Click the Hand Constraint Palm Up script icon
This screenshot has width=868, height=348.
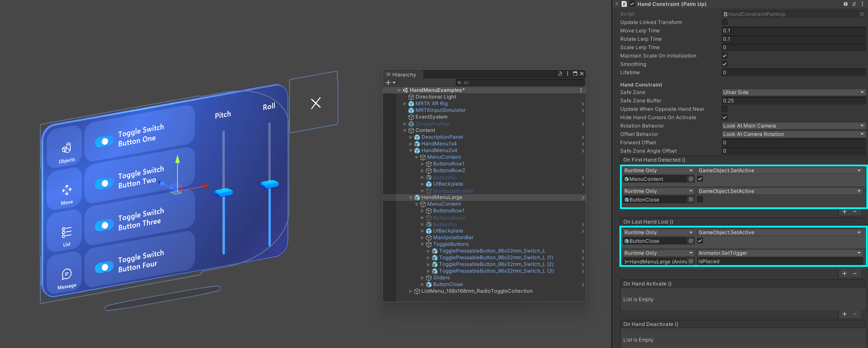[x=624, y=4]
